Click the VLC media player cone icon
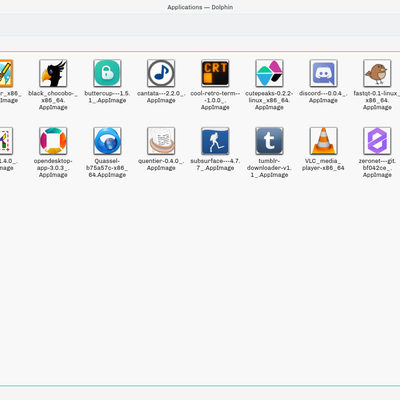 coord(323,141)
